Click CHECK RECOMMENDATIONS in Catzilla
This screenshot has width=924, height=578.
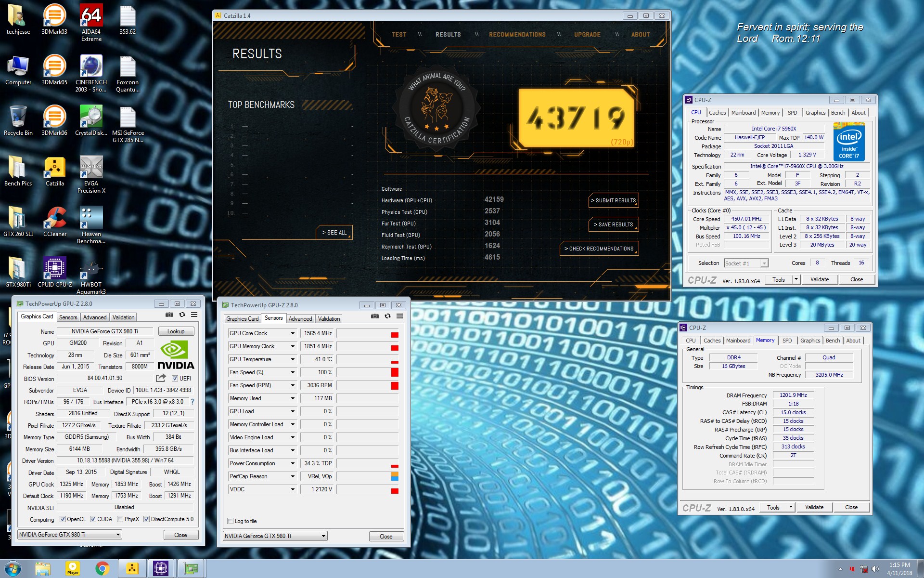(599, 249)
